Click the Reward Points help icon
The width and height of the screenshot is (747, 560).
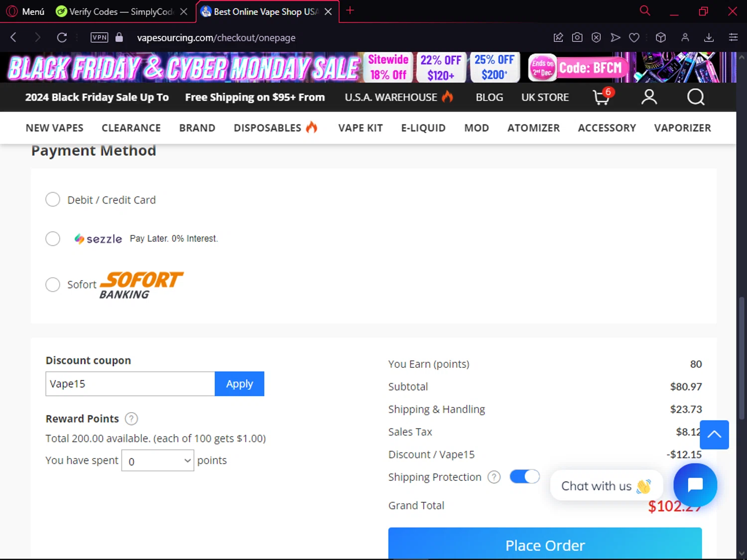pos(131,419)
